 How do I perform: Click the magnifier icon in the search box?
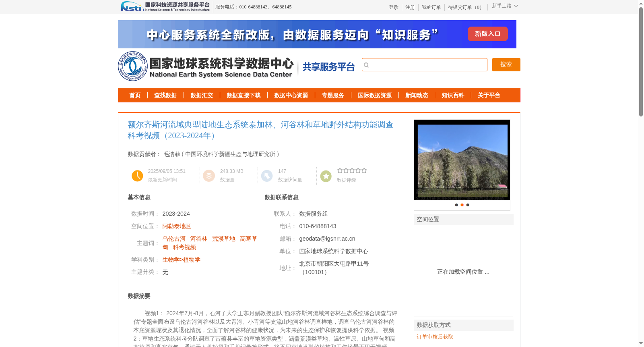[x=366, y=65]
